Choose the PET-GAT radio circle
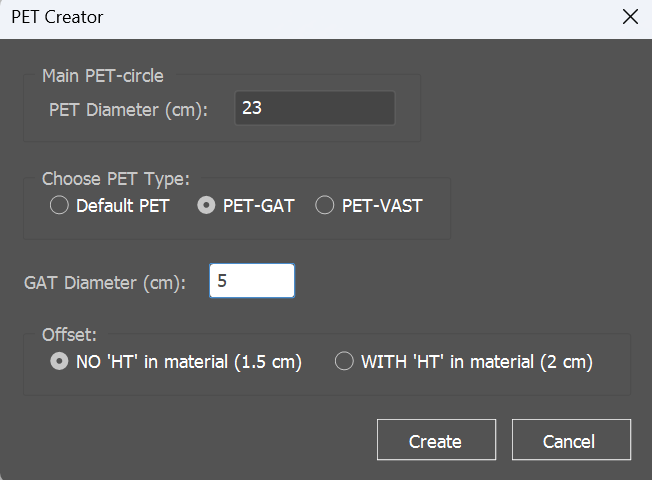This screenshot has width=652, height=480. pos(206,206)
